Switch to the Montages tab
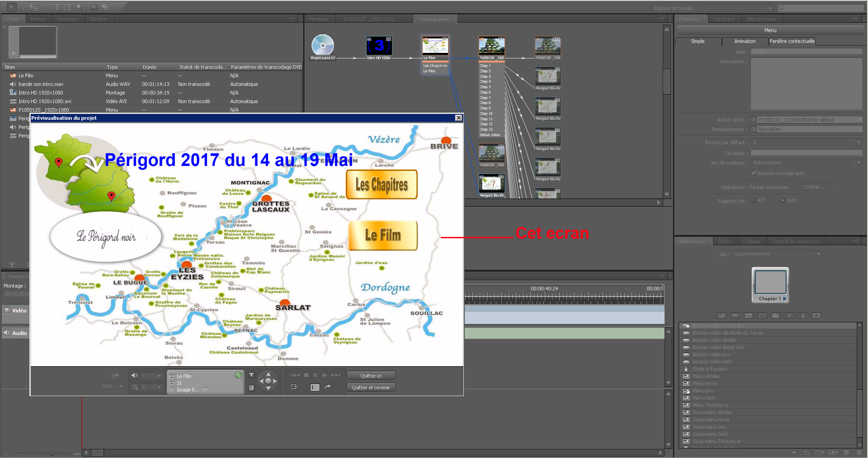Screen dimensions: 868x458 point(68,19)
